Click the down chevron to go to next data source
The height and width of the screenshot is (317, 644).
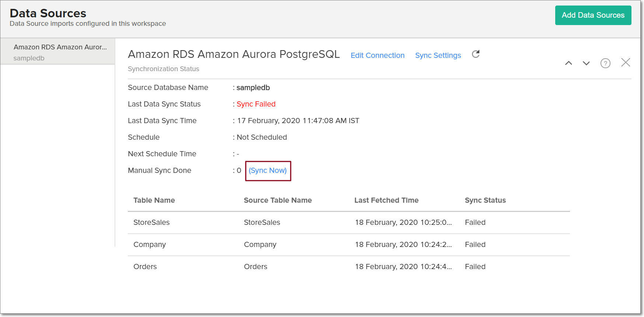point(586,63)
